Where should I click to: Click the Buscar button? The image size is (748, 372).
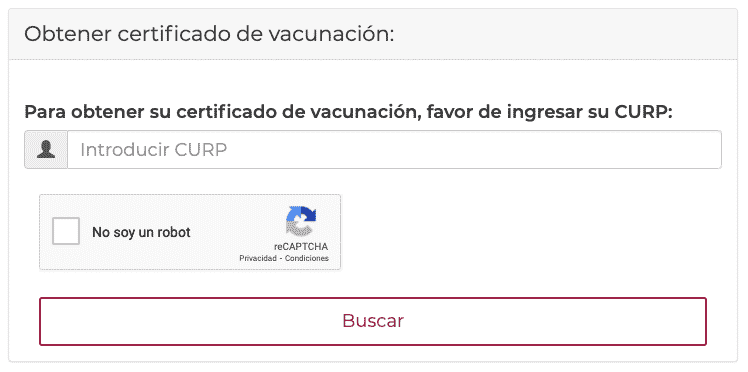click(x=373, y=321)
